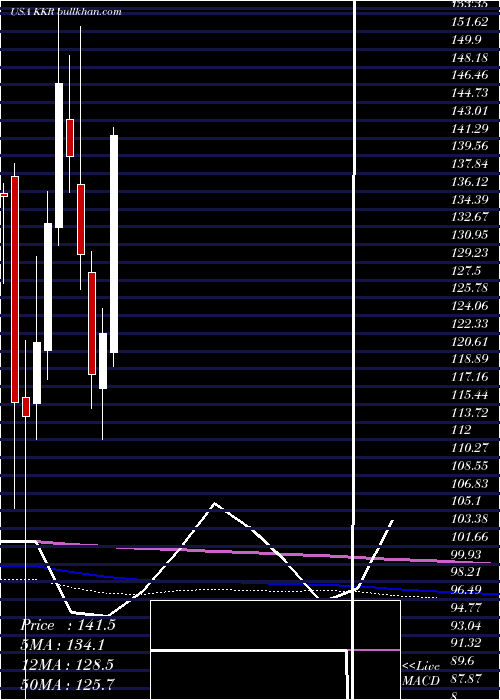Click the price label 148.18
Viewport: 500px width, 700px height.
point(469,58)
